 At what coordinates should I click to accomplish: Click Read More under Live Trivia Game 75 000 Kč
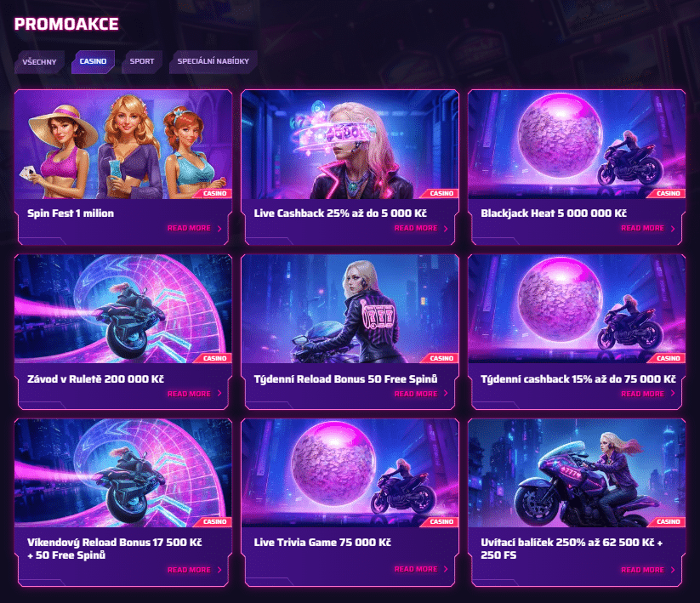(416, 569)
